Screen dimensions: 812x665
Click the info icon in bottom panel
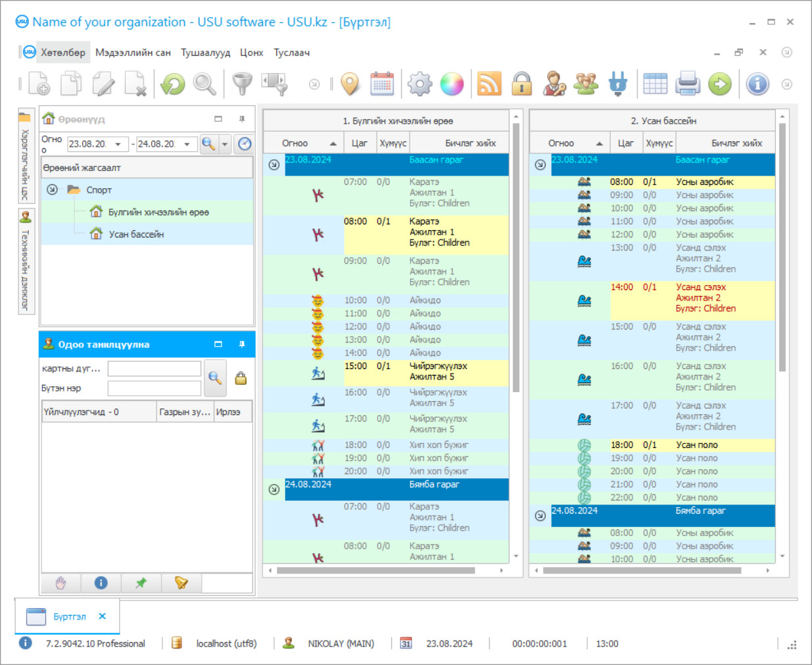[101, 583]
